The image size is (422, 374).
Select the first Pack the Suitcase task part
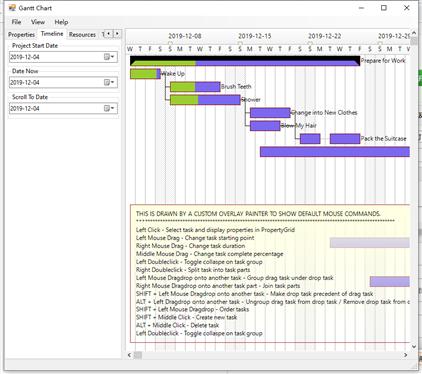coord(310,139)
